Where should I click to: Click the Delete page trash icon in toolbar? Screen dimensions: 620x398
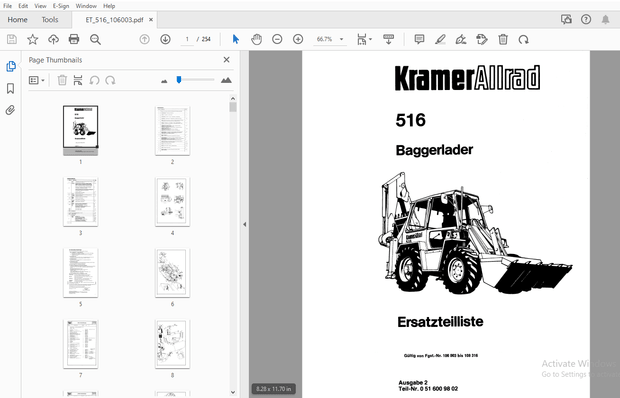[x=503, y=39]
